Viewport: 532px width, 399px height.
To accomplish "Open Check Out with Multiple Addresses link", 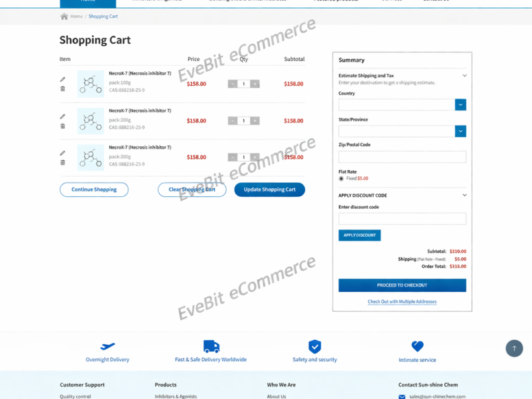I will coord(402,302).
